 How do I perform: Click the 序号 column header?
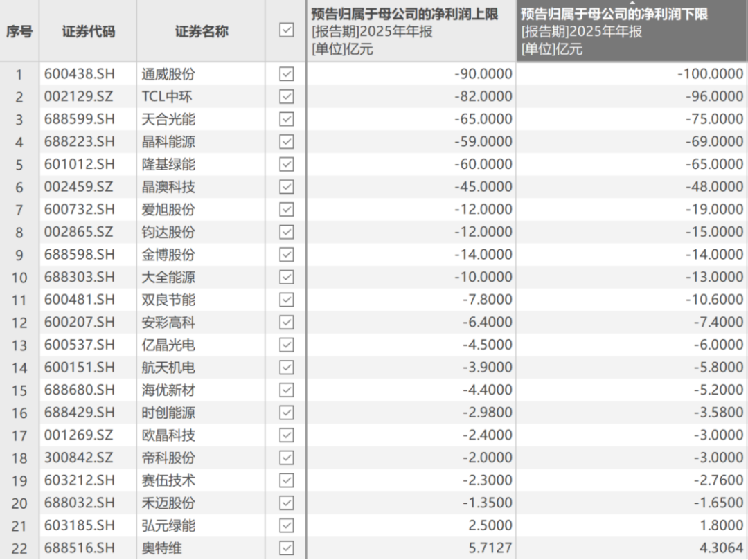[18, 31]
